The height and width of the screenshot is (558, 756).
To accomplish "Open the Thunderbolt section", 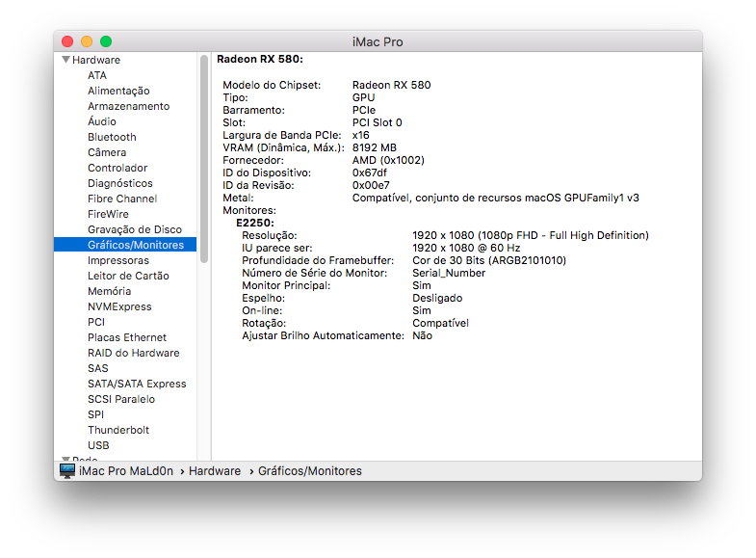I will point(119,430).
